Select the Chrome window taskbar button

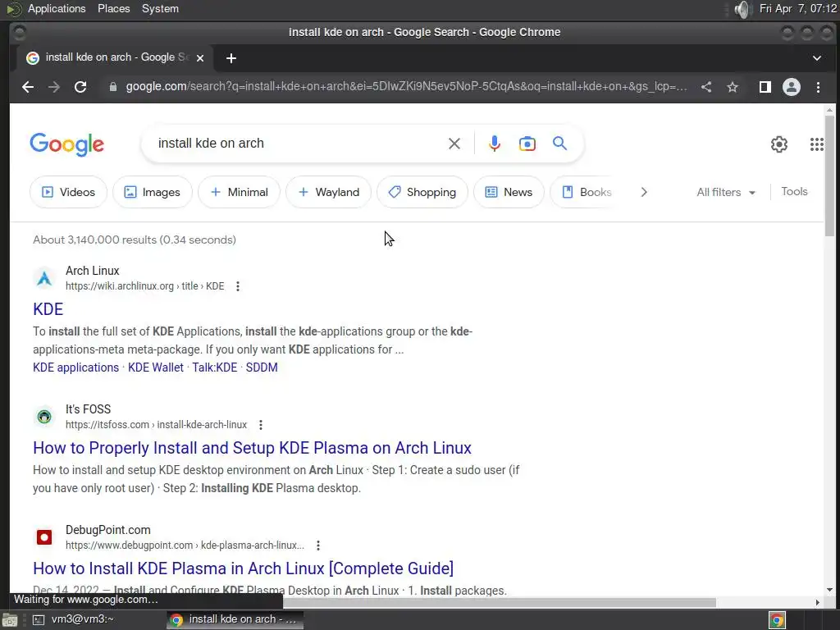[x=235, y=620]
